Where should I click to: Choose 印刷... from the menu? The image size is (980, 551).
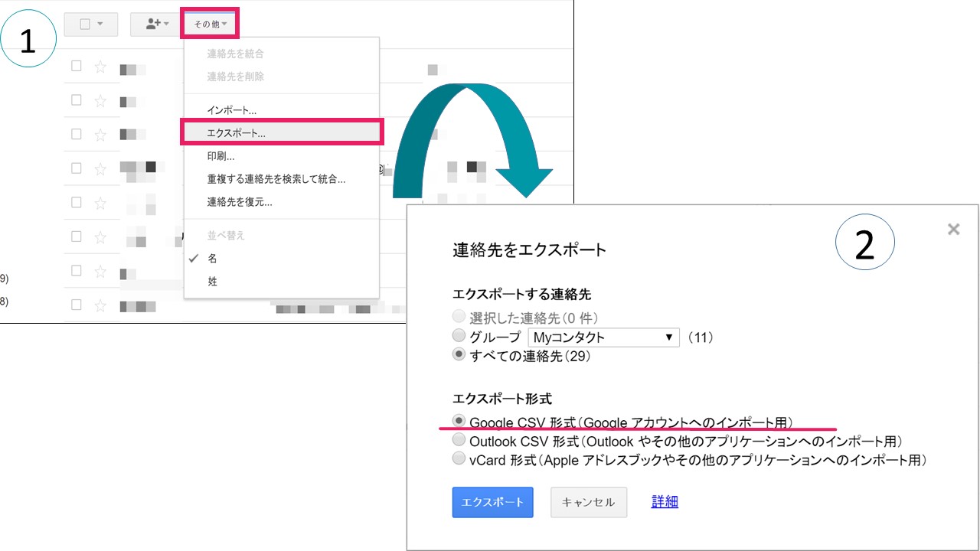(281, 156)
